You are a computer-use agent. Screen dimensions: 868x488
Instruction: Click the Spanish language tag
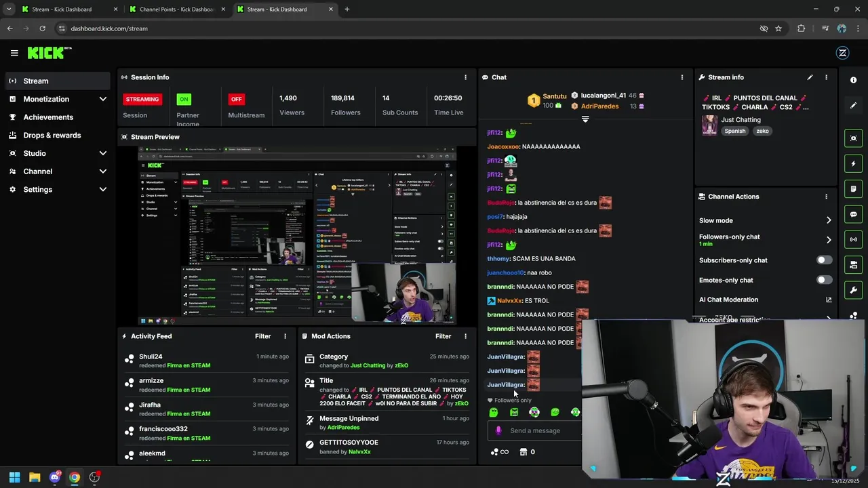[x=734, y=131]
